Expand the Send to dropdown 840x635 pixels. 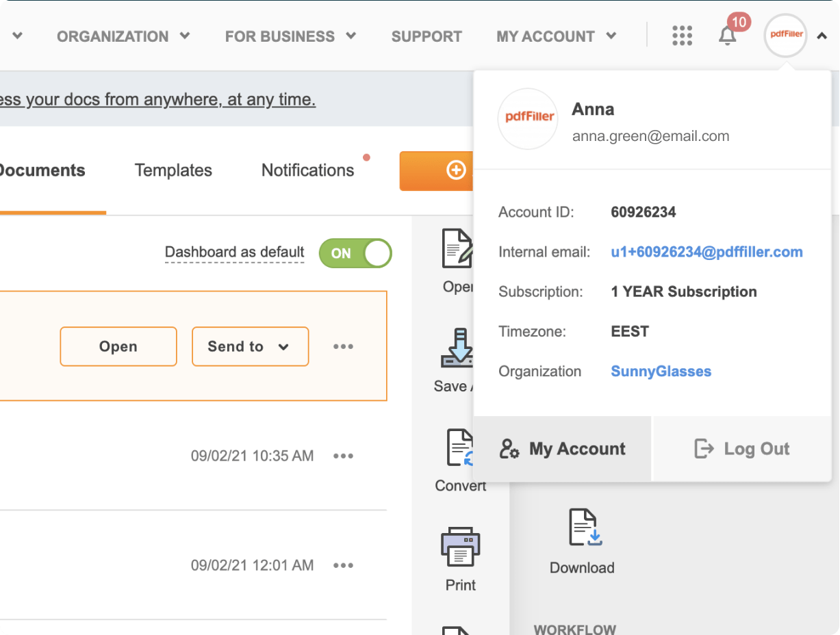pos(250,346)
